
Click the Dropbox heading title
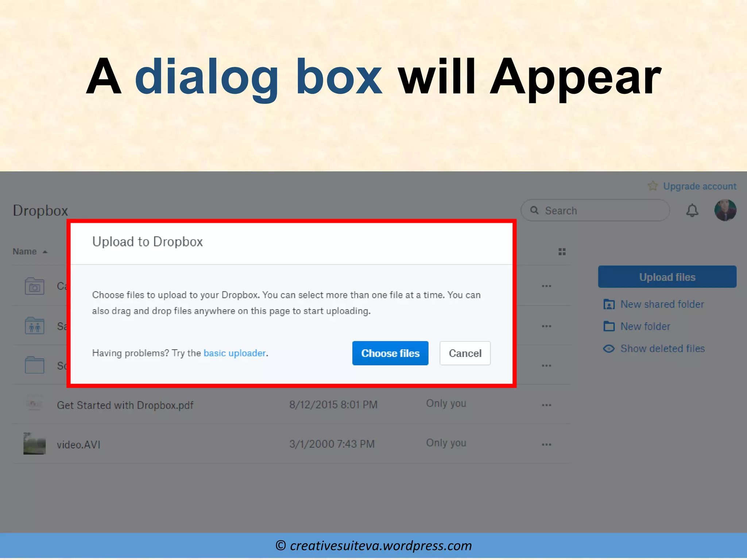[40, 210]
